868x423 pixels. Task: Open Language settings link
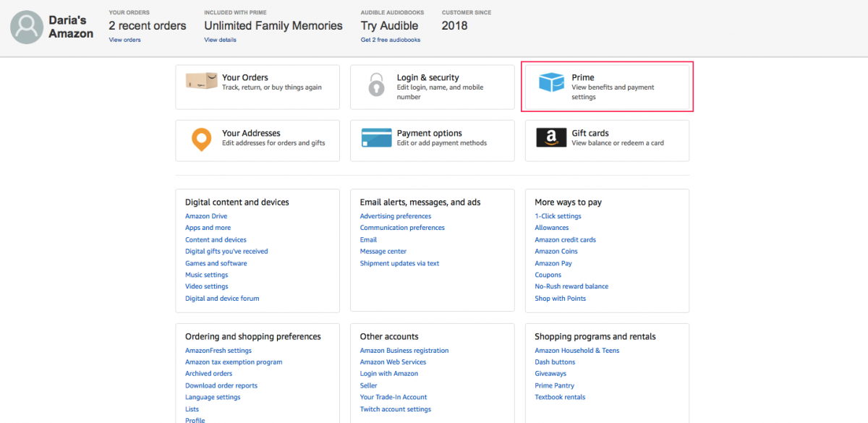point(213,397)
